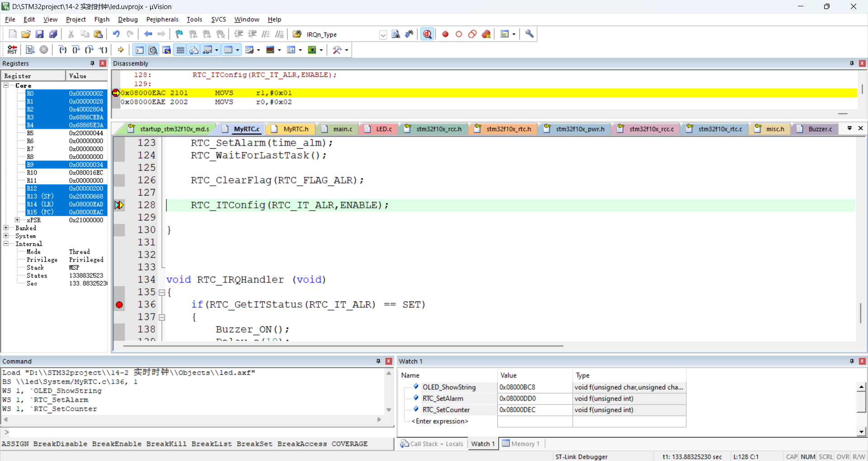Click the Run program icon
The image size is (868, 461).
[30, 50]
